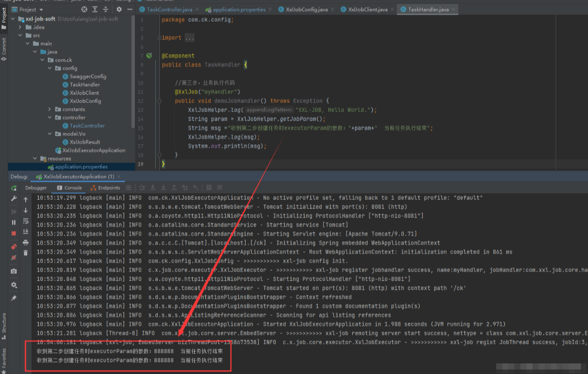Toggle Mute Breakpoints in debug sidebar

[14, 257]
